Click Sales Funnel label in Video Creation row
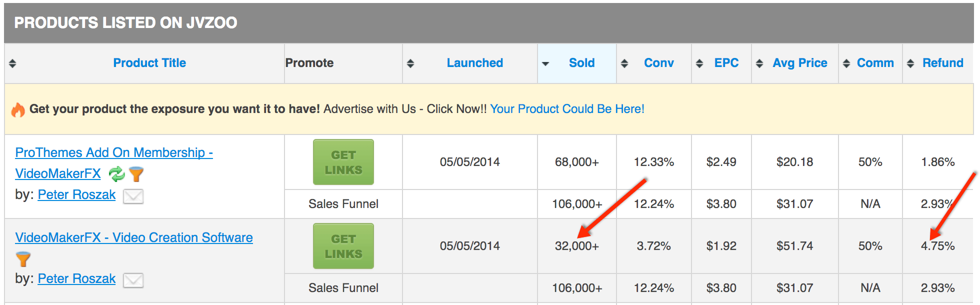The image size is (980, 305). pos(343,288)
